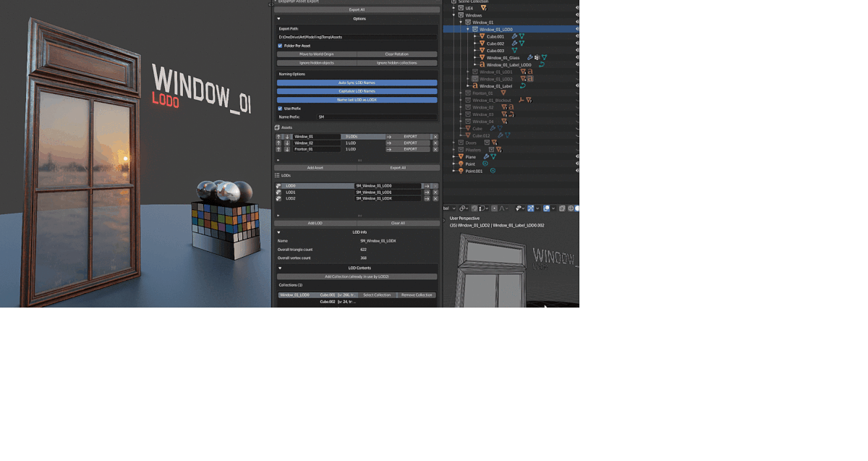Toggle gizmo display icon in viewport header
Screen dimensions: 868x461
click(x=530, y=208)
